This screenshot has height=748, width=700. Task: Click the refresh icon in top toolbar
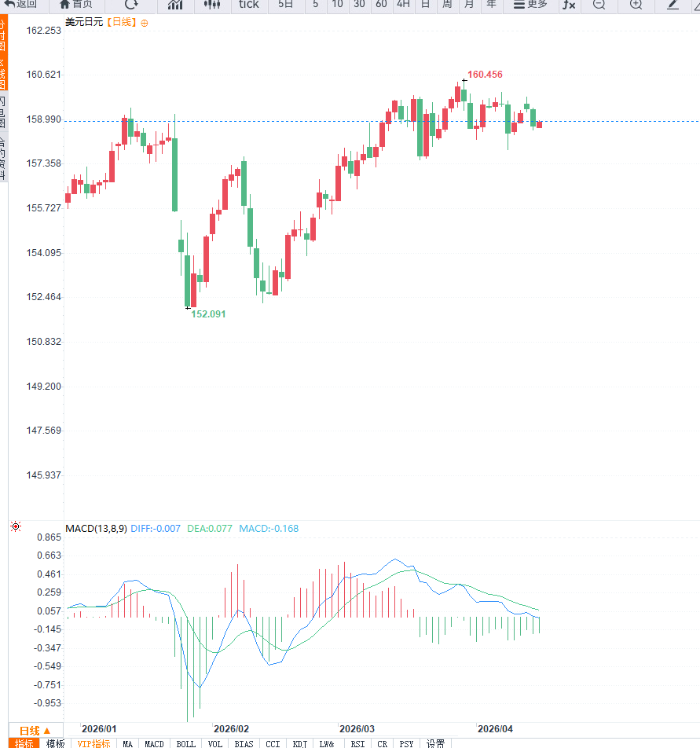pos(131,4)
